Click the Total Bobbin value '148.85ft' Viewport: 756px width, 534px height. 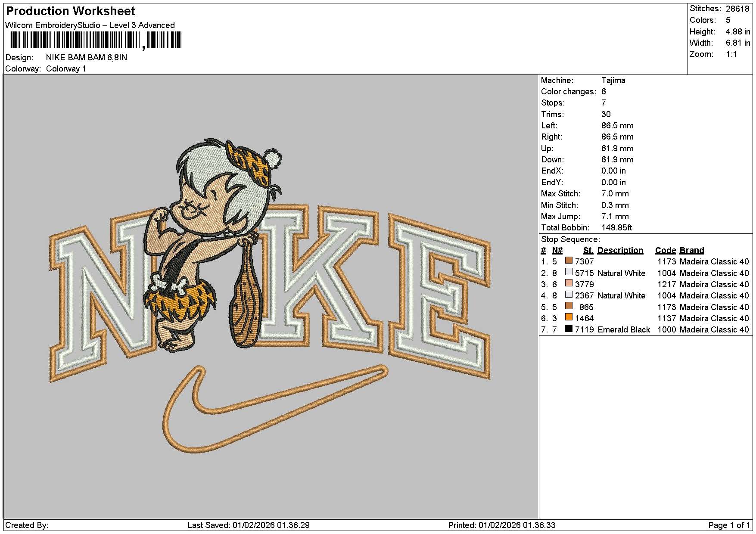coord(616,227)
